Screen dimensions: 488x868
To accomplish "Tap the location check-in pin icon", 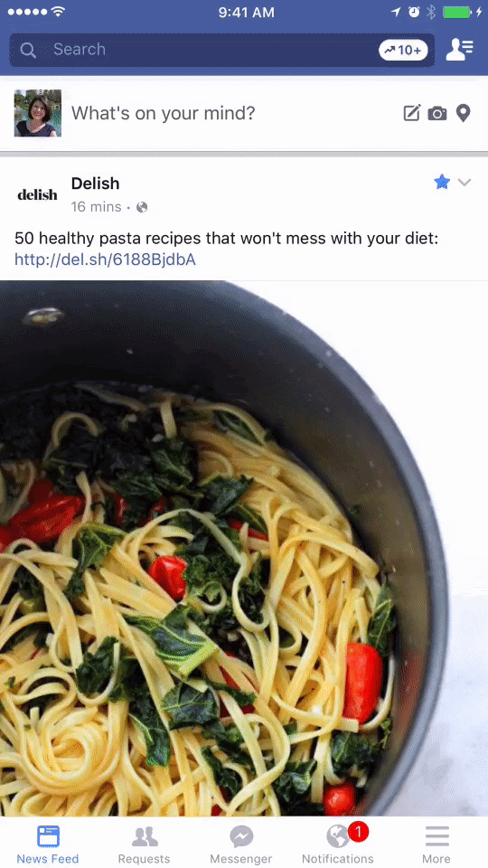I will point(463,113).
